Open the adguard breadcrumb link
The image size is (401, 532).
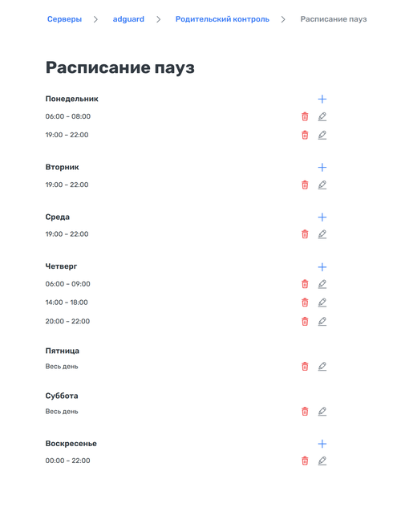click(128, 19)
